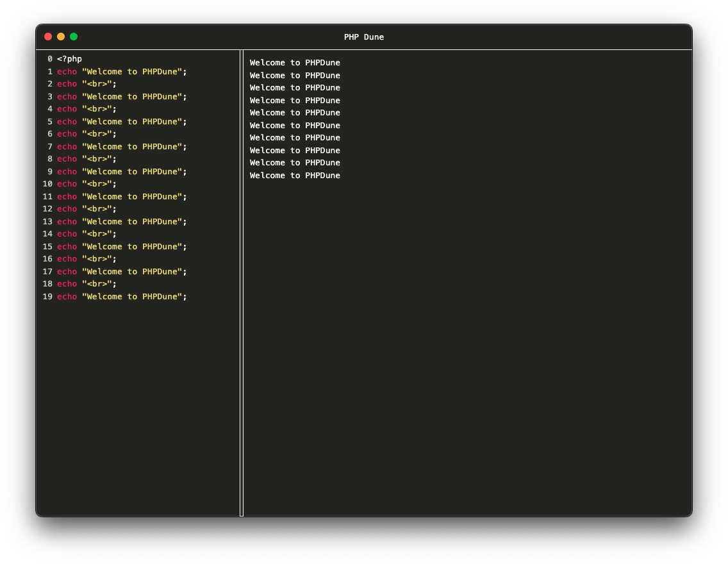Click the echo keyword on line 12

tap(67, 209)
